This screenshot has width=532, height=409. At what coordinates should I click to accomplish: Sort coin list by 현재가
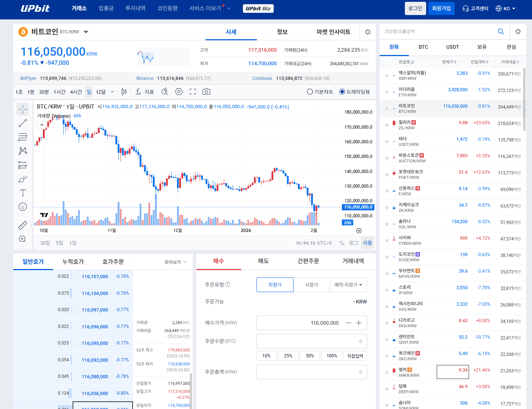(x=449, y=62)
